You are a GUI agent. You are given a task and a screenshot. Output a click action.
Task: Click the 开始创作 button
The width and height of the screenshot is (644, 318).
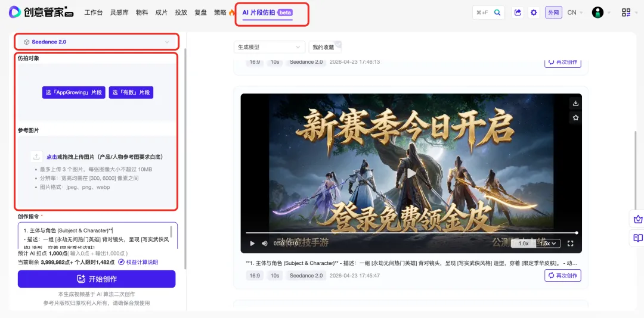[x=97, y=279]
